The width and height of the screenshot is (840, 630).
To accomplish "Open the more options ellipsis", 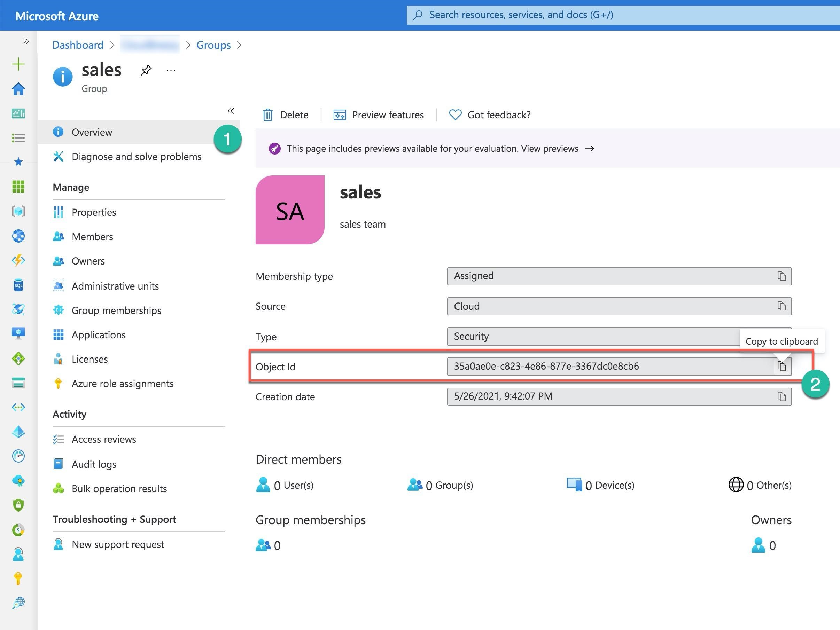I will click(x=171, y=71).
